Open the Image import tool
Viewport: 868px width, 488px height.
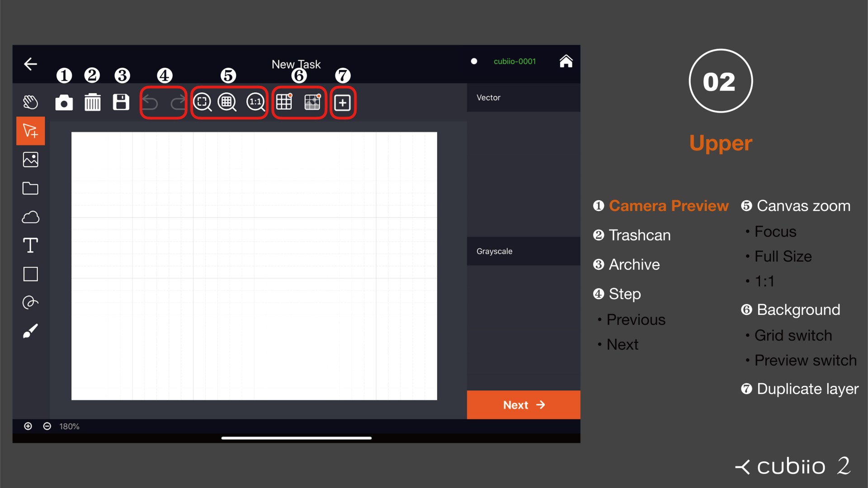30,159
